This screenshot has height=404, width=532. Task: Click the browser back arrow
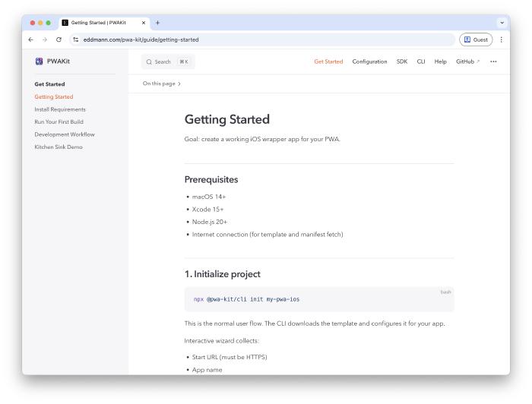(30, 39)
